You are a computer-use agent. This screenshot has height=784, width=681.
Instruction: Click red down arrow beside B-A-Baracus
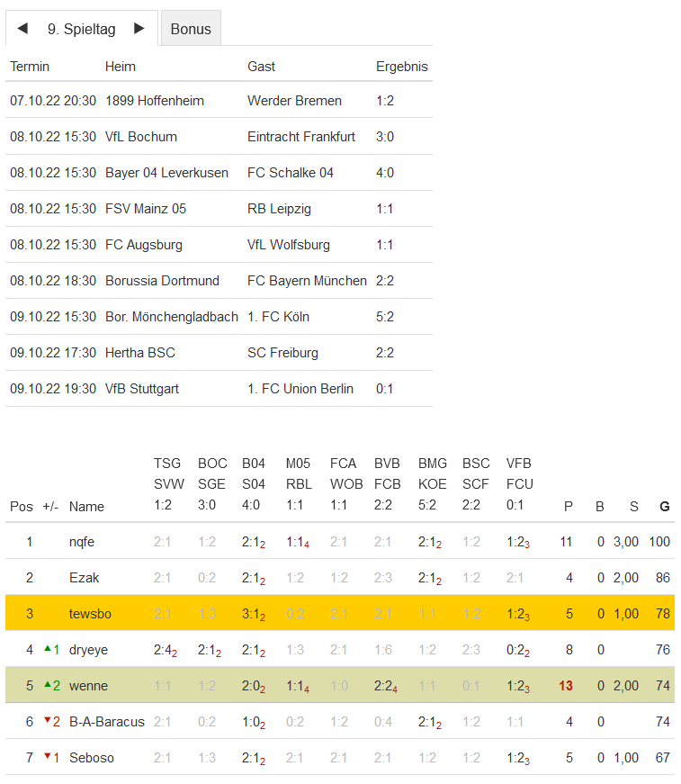(x=48, y=721)
